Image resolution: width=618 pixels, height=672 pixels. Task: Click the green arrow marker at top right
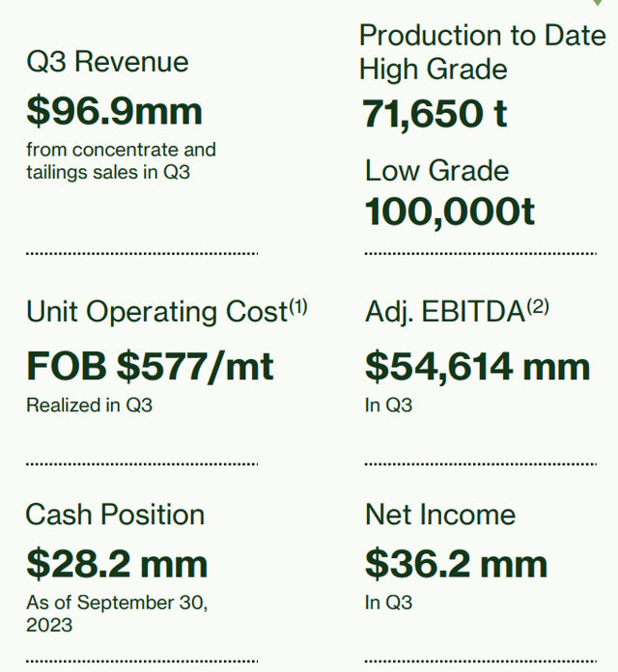598,3
